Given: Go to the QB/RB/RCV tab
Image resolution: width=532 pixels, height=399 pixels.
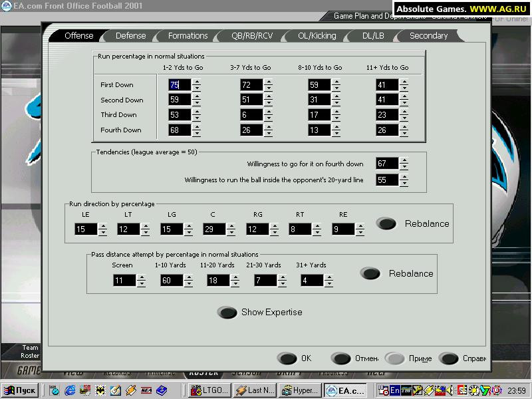Looking at the screenshot, I should (x=252, y=36).
